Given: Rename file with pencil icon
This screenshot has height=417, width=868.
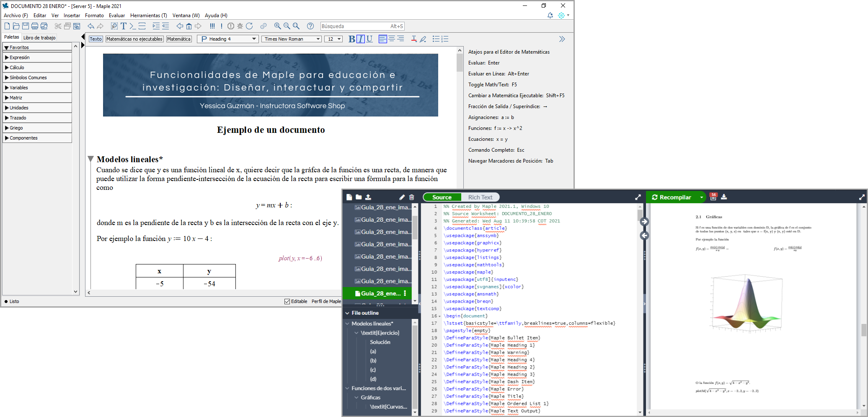Looking at the screenshot, I should (x=402, y=197).
